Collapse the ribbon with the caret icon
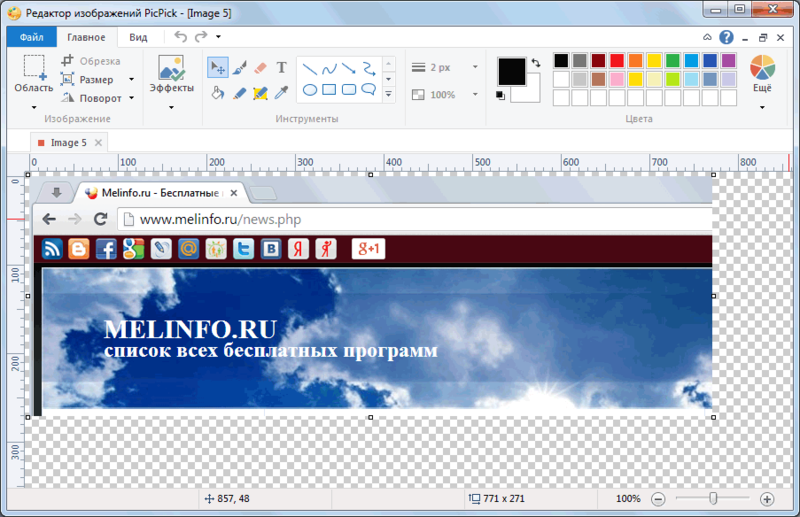Viewport: 800px width, 517px height. [707, 37]
